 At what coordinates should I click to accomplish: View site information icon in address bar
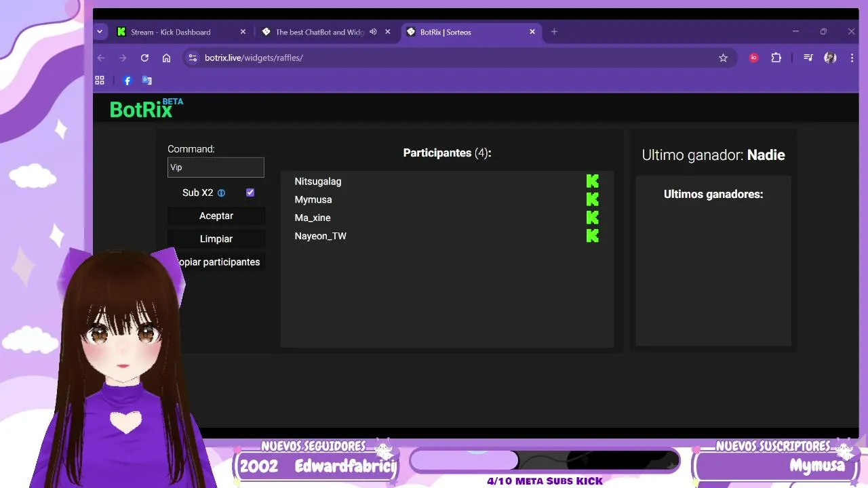click(x=193, y=58)
